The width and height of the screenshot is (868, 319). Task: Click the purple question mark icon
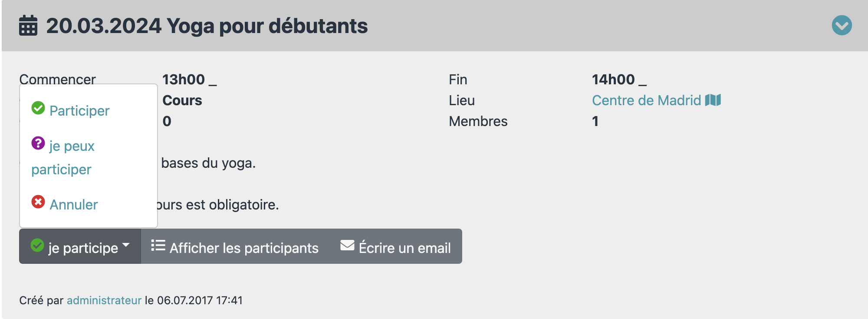[38, 143]
